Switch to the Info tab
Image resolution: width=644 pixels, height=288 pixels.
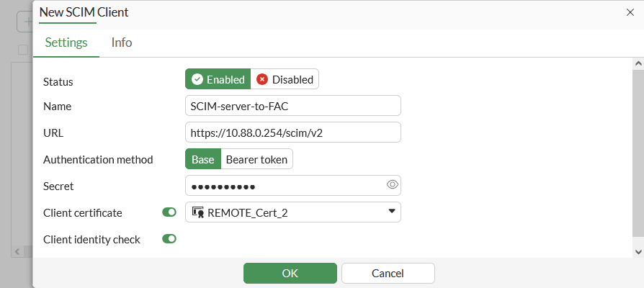[122, 42]
